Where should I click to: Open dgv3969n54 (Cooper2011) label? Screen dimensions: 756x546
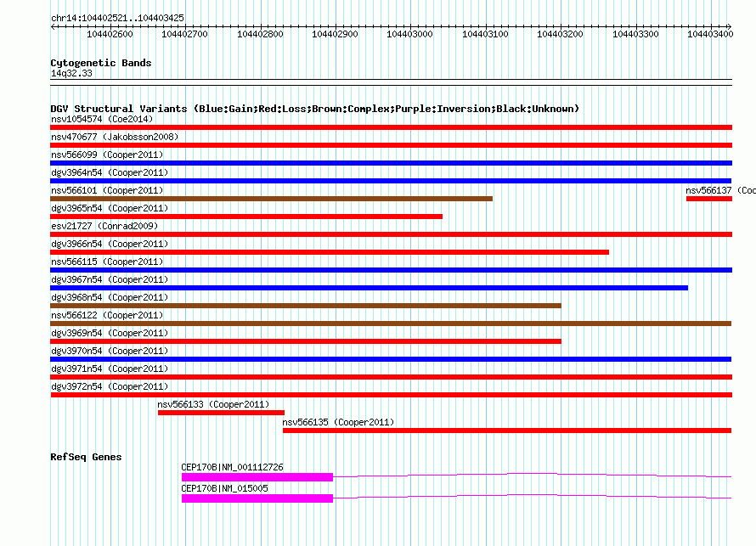[110, 333]
